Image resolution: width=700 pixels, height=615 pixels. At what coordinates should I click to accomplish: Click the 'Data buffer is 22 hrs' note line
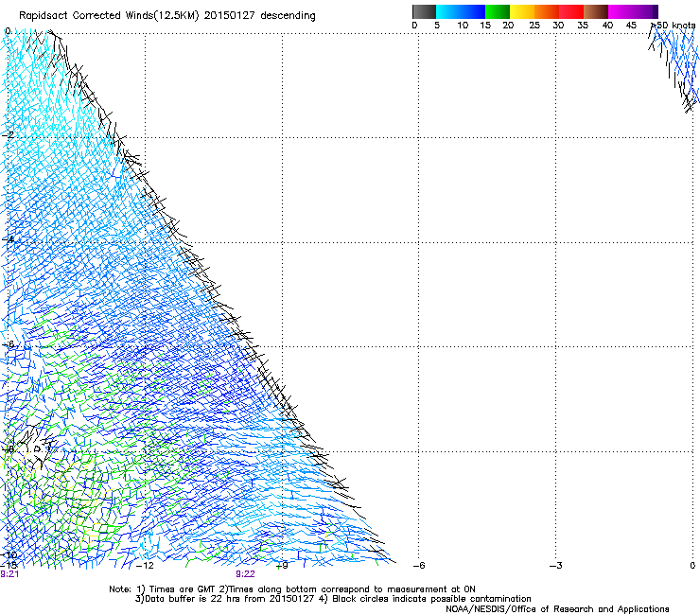(333, 599)
